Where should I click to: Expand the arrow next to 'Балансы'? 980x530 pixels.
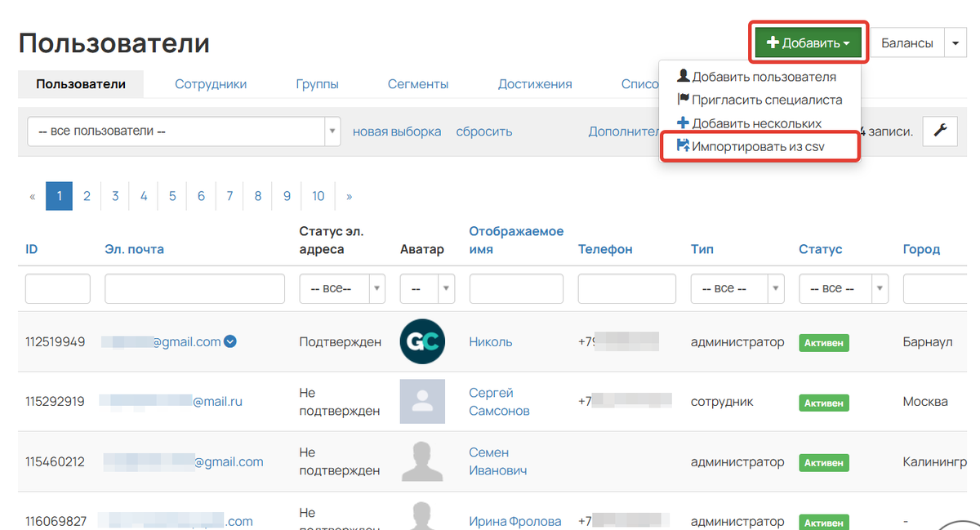[955, 42]
